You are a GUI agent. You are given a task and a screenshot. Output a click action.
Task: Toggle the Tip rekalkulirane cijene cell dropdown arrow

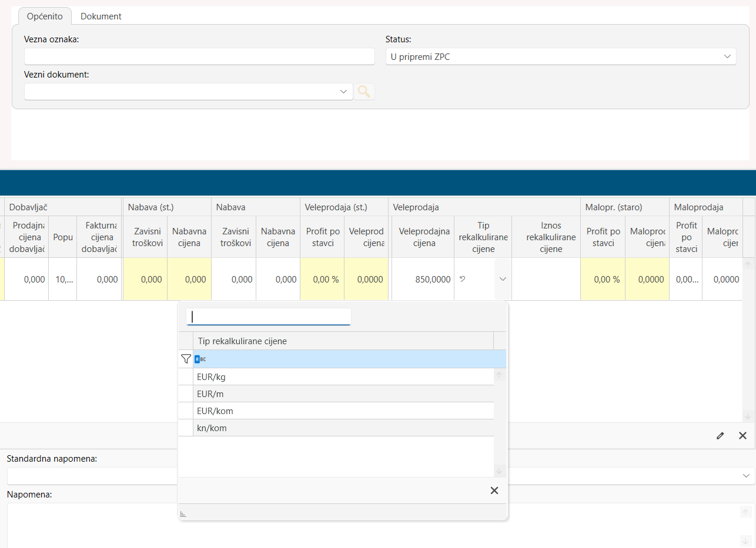(503, 279)
